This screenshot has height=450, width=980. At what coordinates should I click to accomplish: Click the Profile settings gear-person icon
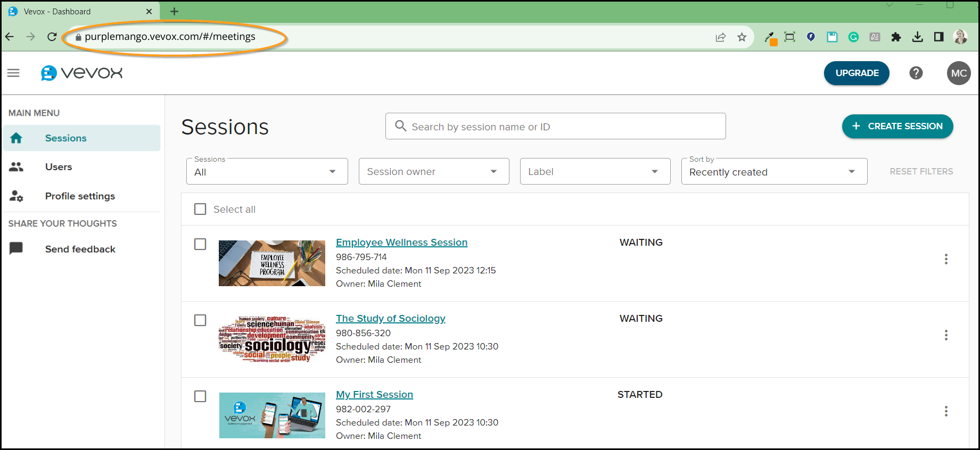[16, 196]
